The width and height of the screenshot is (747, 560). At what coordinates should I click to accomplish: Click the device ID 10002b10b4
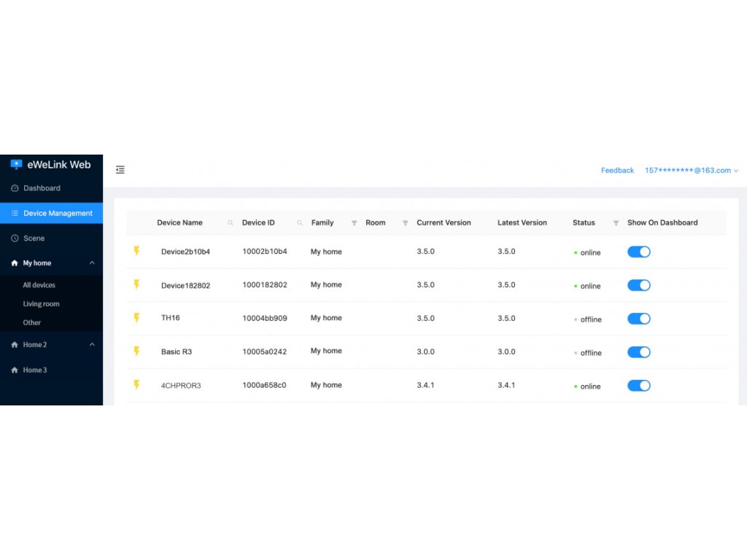click(x=264, y=252)
